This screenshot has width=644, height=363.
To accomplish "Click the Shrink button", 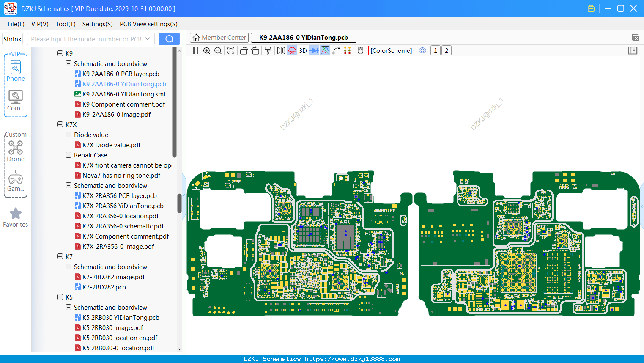I will (12, 39).
